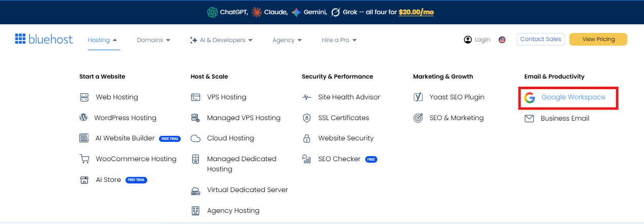Click the Website Security padlock icon
644x224 pixels.
coord(307,138)
